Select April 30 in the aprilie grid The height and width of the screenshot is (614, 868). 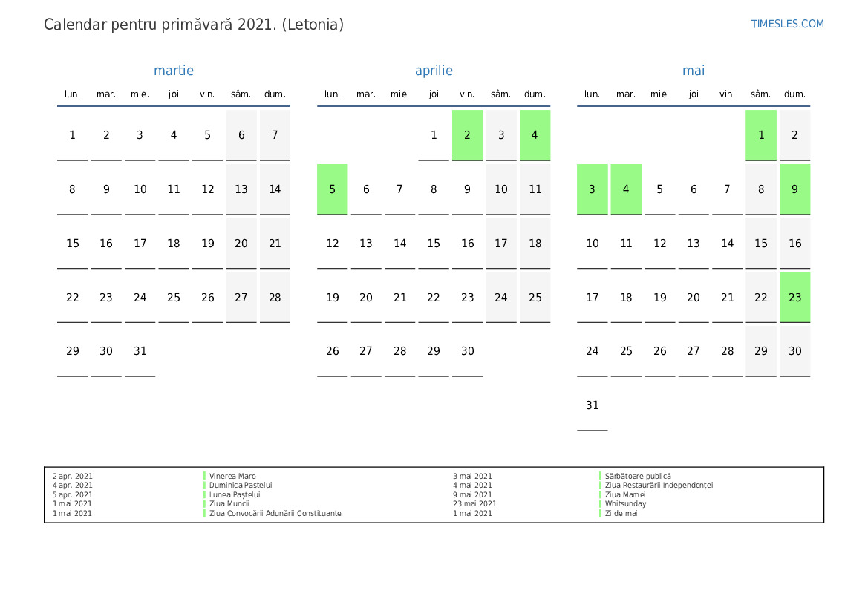coord(467,351)
